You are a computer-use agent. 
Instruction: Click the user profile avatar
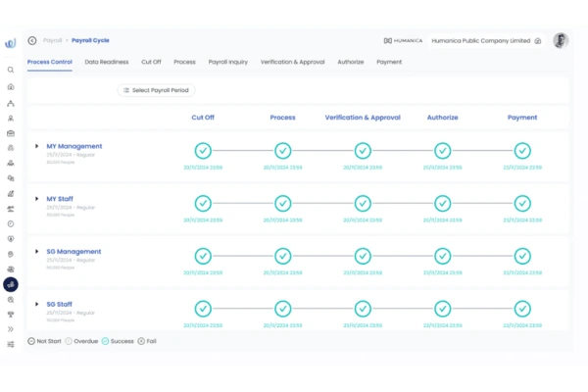560,41
